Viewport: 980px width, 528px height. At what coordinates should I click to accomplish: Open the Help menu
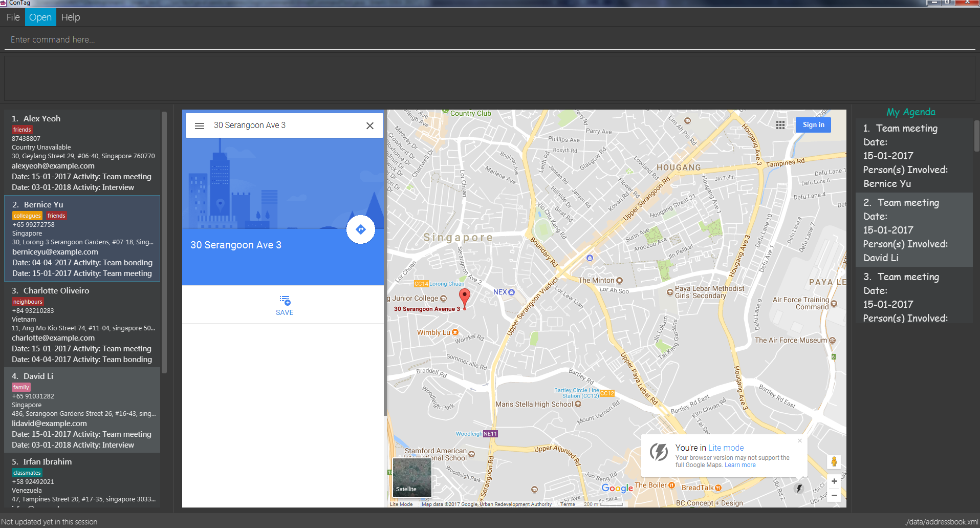(71, 17)
